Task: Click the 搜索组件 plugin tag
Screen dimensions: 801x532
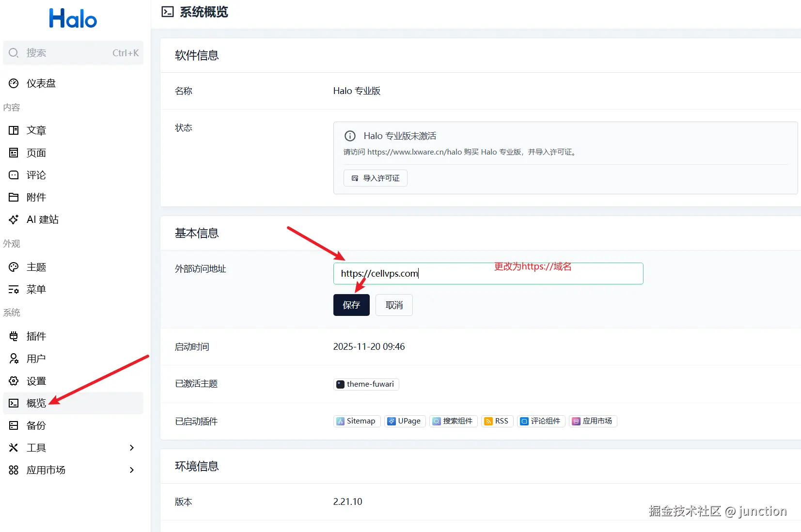Action: point(454,421)
